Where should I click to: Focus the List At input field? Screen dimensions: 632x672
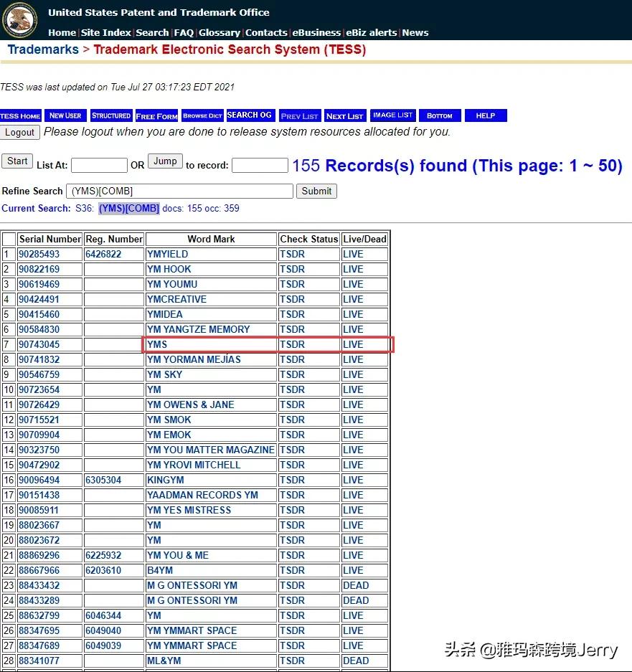tap(99, 166)
